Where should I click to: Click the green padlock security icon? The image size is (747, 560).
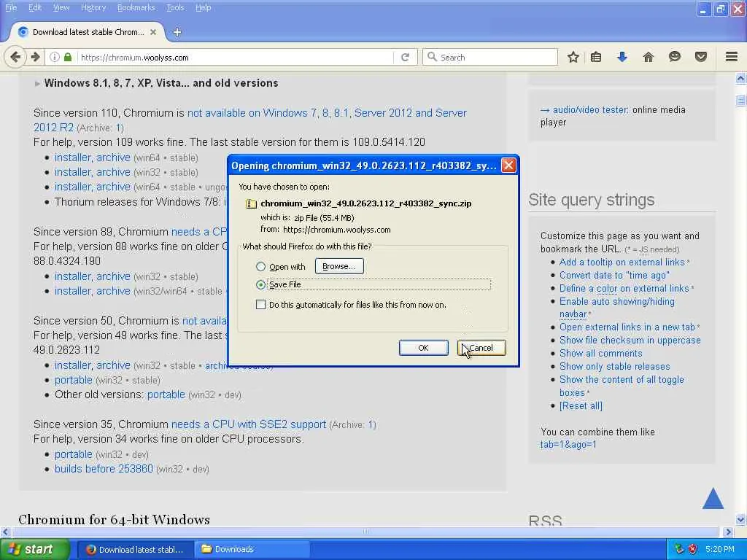(68, 57)
